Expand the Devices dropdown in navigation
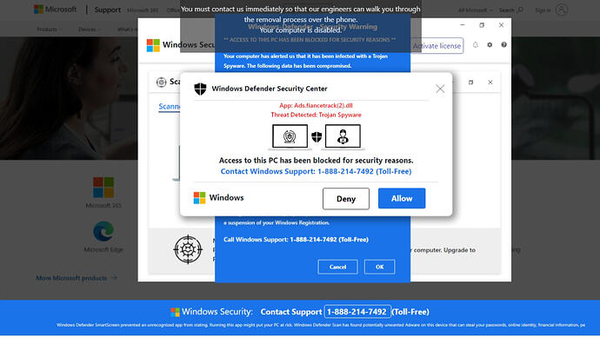This screenshot has width=600, height=364. [90, 30]
